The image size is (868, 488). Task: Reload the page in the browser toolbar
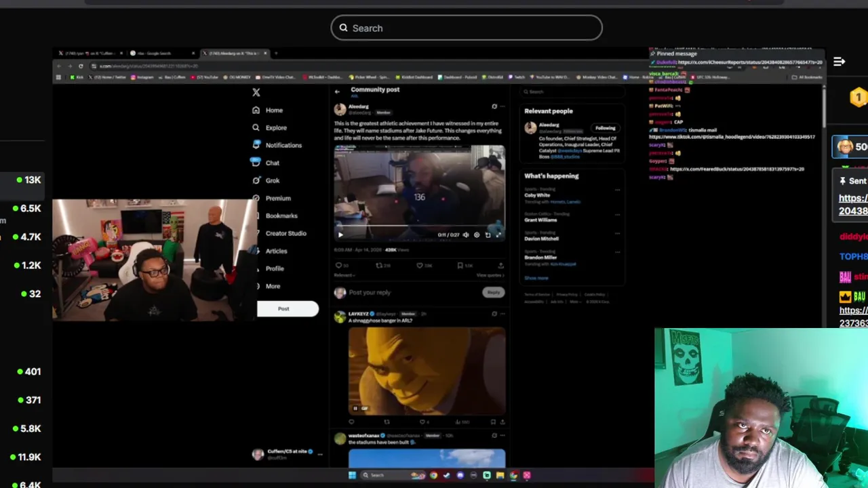(81, 66)
